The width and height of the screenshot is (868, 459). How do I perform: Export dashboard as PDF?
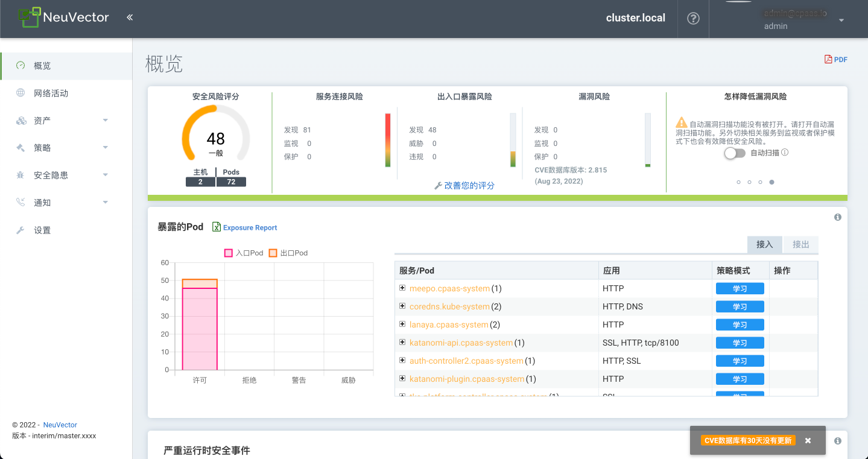[836, 59]
